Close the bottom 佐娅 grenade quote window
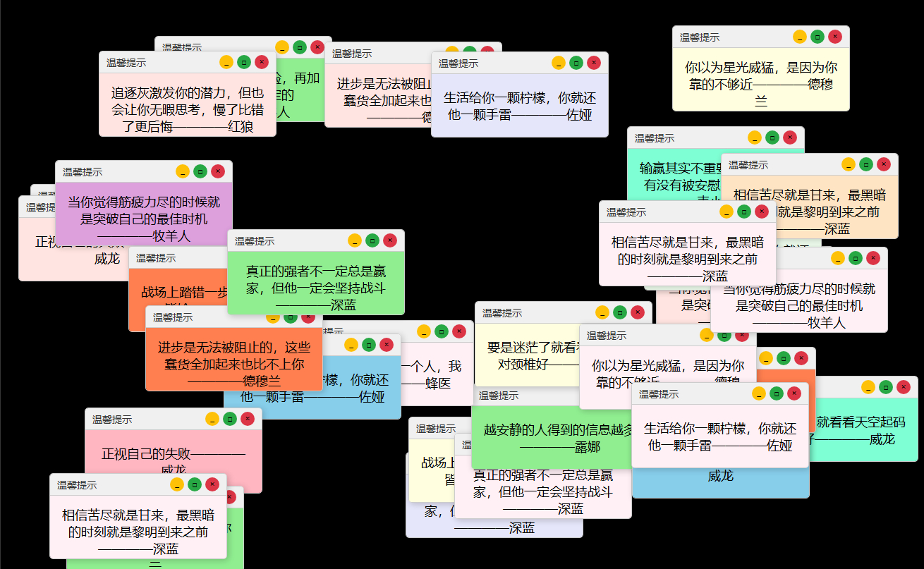The height and width of the screenshot is (569, 924). pos(796,394)
